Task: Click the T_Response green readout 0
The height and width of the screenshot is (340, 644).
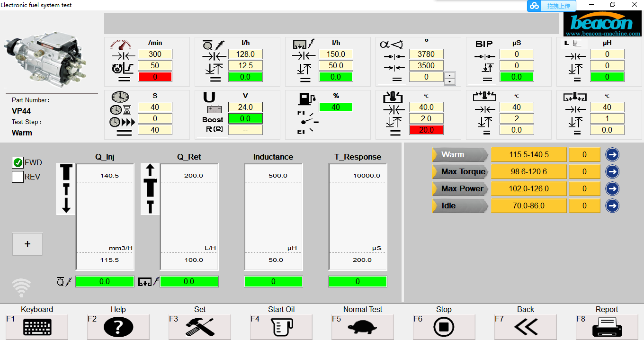Action: click(358, 281)
